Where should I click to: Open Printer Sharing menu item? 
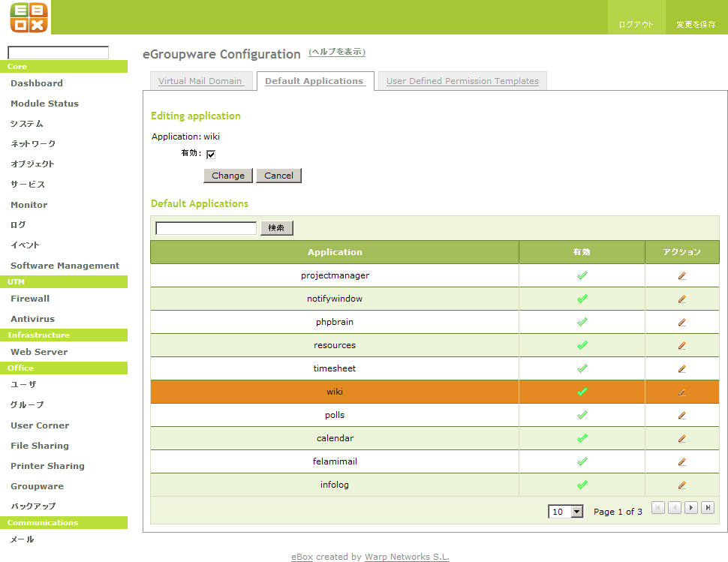point(47,466)
